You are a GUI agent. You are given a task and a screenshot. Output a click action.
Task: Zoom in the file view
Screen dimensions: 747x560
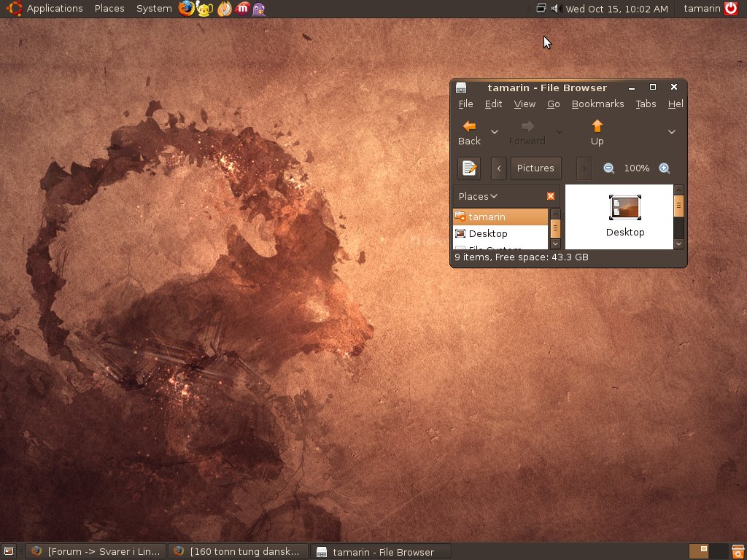coord(664,168)
